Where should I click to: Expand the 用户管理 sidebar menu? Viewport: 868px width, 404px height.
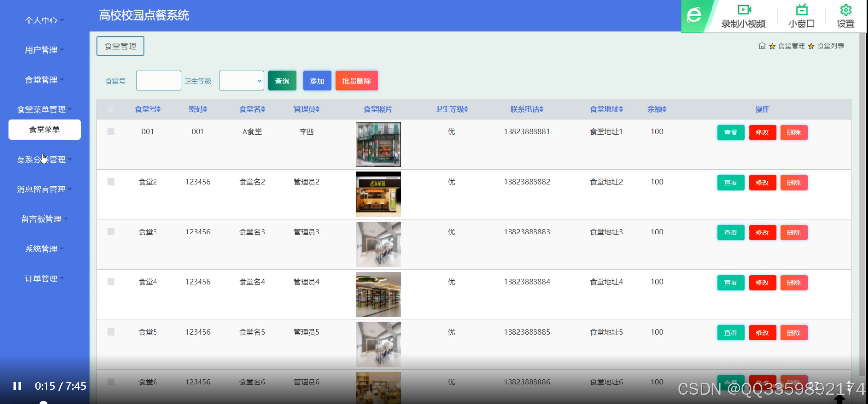[45, 50]
